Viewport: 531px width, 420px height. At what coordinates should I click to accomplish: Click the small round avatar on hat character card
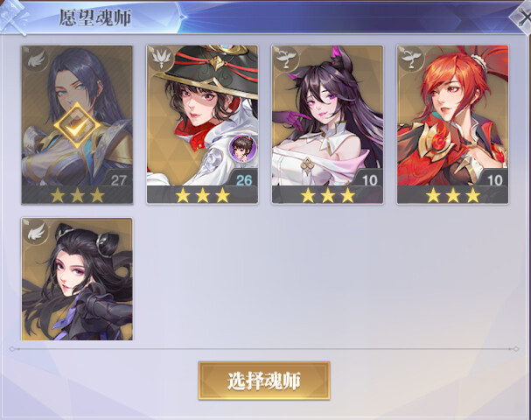coord(242,149)
